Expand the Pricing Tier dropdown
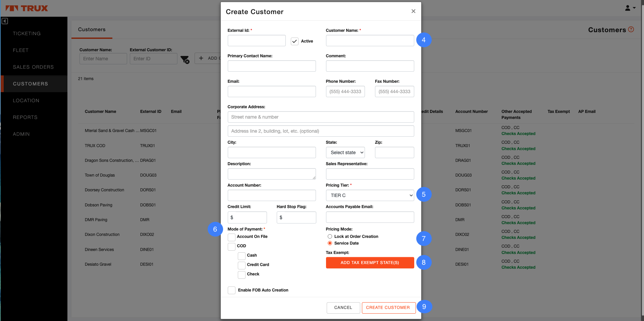 (370, 195)
